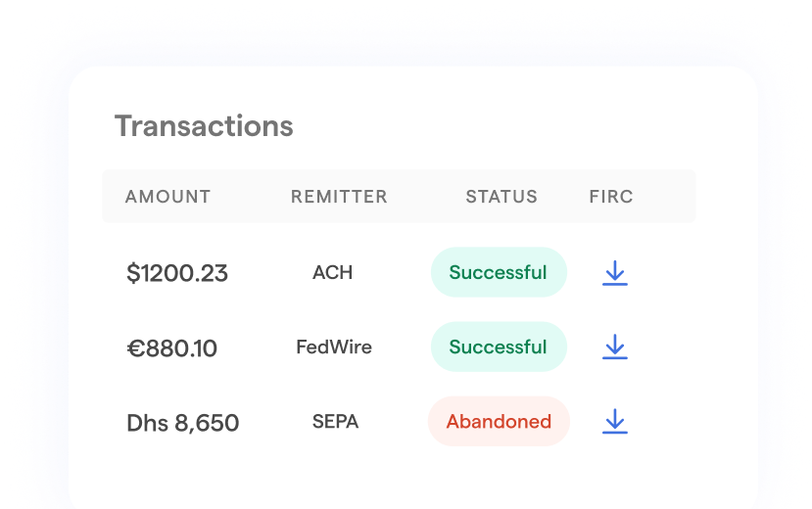This screenshot has height=509, width=812.
Task: Click the Successful status badge for ACH
Action: click(x=499, y=272)
